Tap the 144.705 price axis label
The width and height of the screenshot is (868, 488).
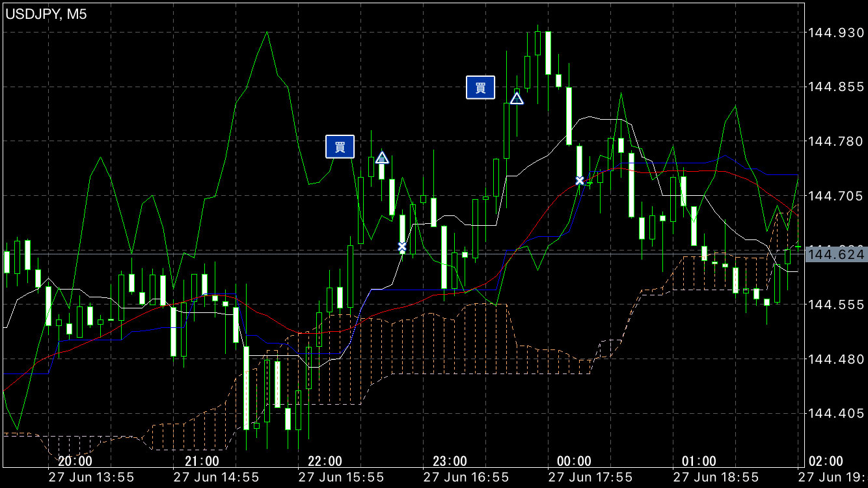click(x=835, y=196)
